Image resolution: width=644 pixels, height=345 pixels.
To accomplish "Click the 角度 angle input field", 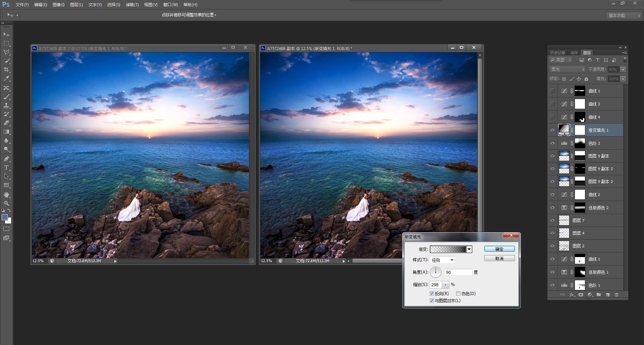I will tap(458, 272).
